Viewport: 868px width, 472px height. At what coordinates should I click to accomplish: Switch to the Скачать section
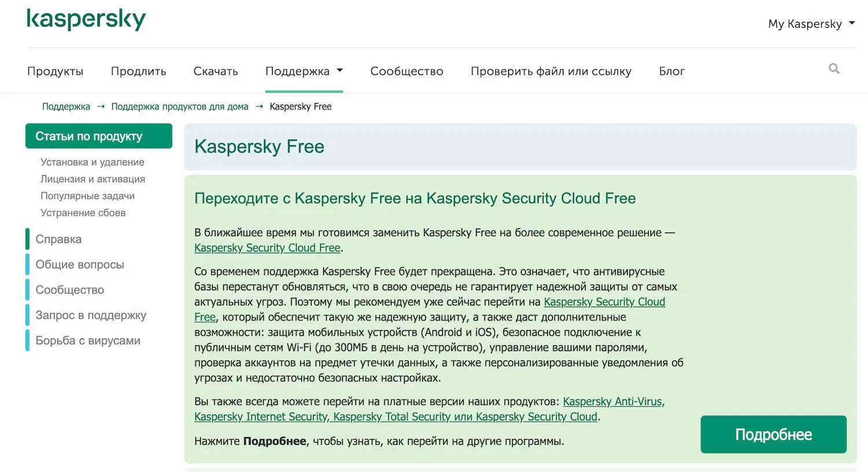click(215, 71)
